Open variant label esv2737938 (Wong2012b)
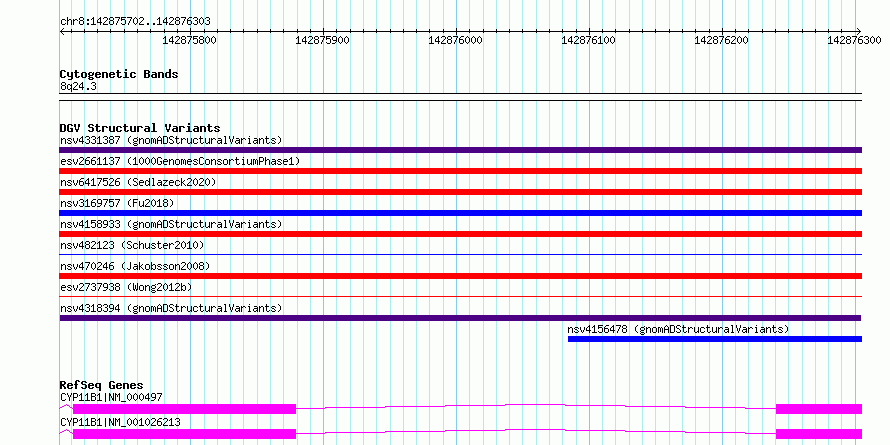The image size is (890, 445). coord(126,287)
